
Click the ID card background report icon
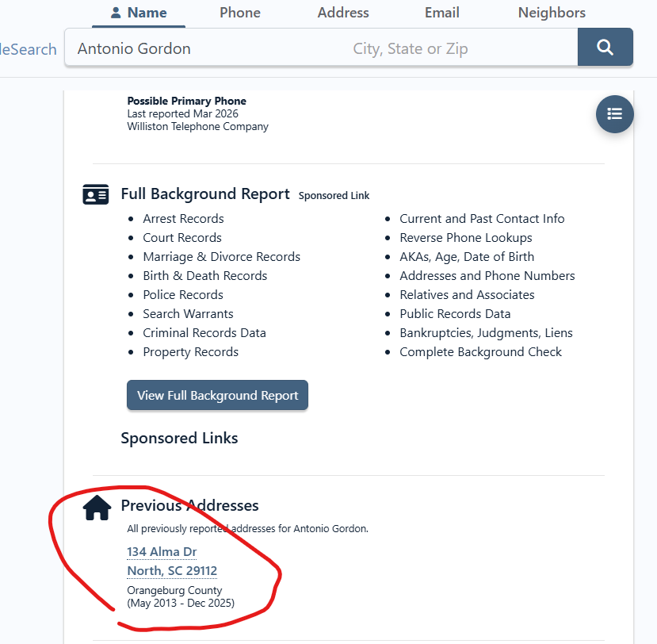(x=96, y=194)
